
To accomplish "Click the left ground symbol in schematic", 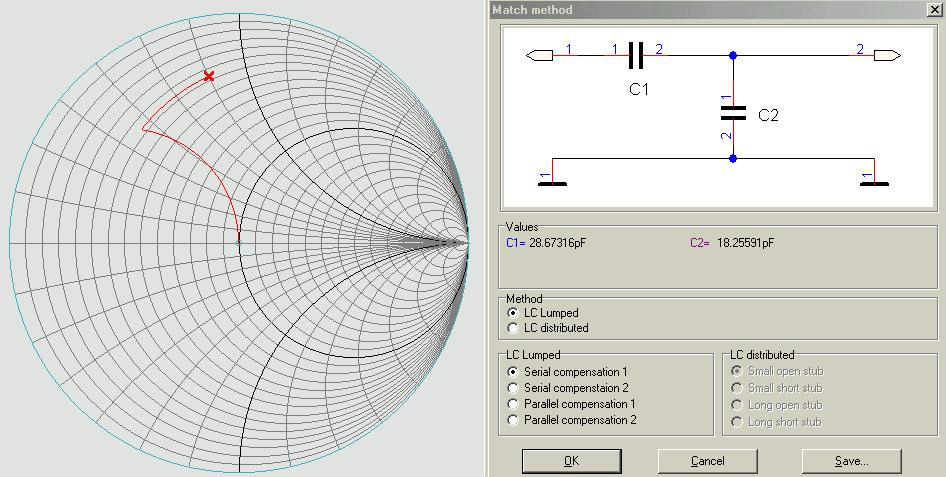I will [x=552, y=183].
